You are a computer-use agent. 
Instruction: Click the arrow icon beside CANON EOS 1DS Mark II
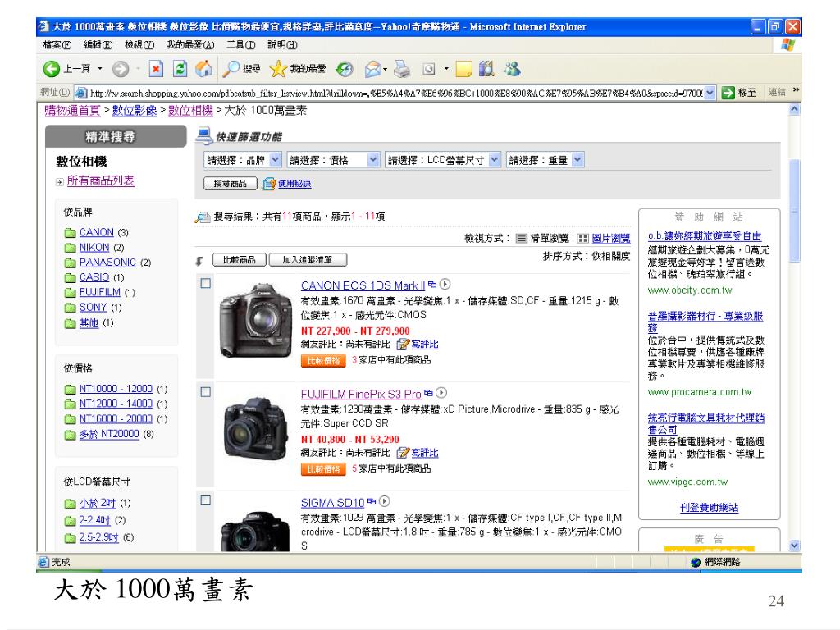tap(445, 285)
